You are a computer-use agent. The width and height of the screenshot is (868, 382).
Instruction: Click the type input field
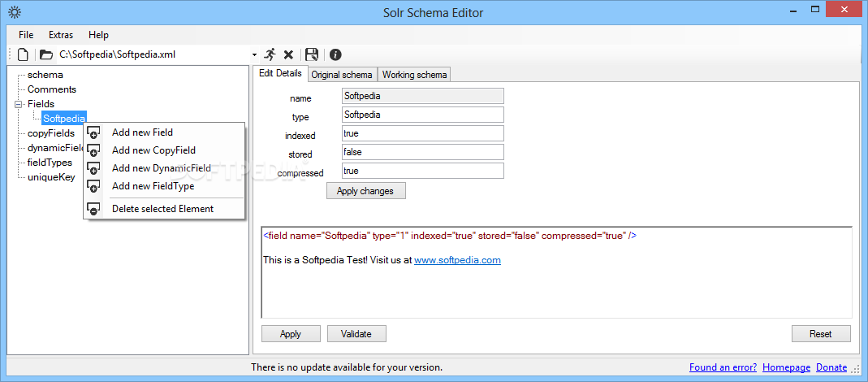tap(423, 115)
